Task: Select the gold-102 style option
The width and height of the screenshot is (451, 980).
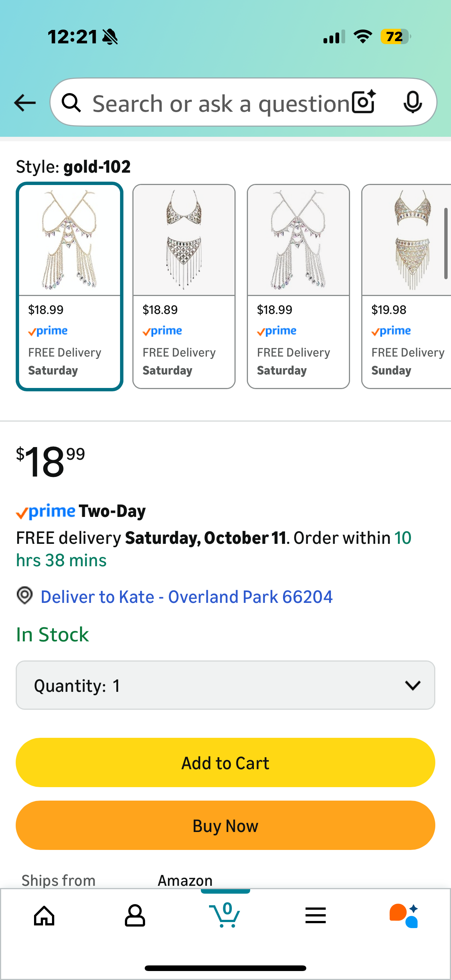Action: click(70, 286)
